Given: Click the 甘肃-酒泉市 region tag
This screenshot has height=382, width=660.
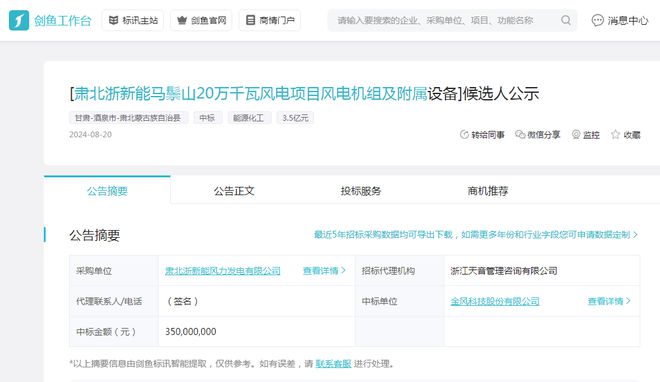Looking at the screenshot, I should pos(128,118).
